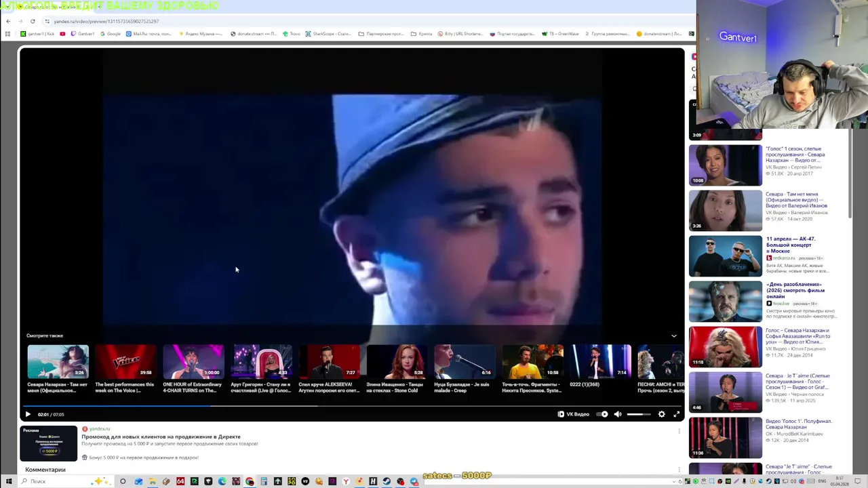Open Chrome from the taskbar
Image resolution: width=868 pixels, height=488 pixels.
point(250,481)
